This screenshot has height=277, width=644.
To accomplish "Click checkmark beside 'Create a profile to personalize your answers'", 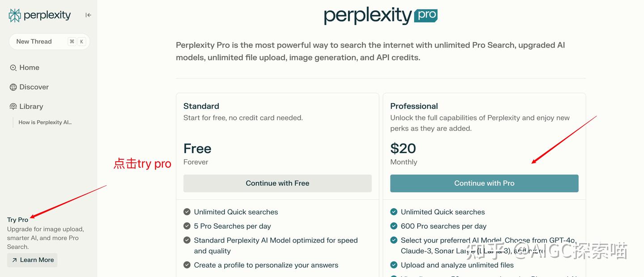I will coord(186,264).
